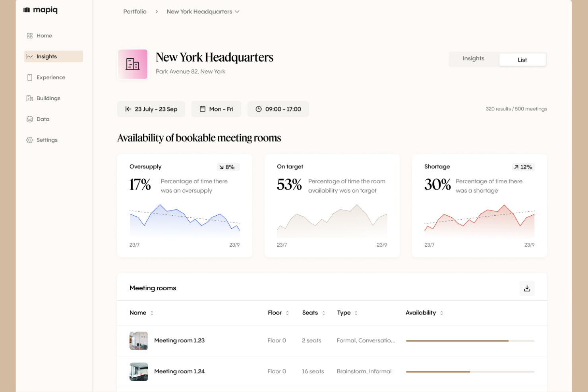Click the 30% shortage value

click(x=437, y=185)
